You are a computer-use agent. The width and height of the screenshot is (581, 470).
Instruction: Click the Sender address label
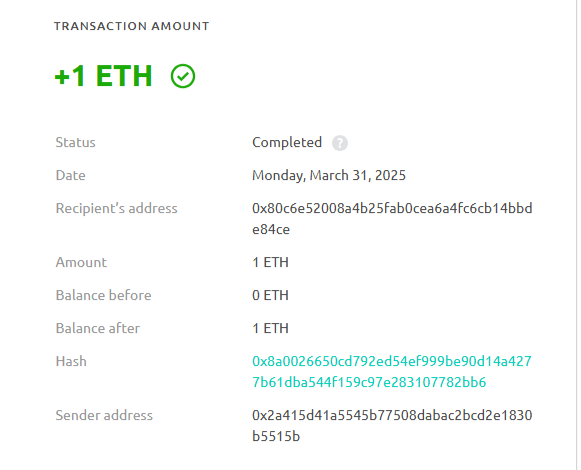click(104, 415)
